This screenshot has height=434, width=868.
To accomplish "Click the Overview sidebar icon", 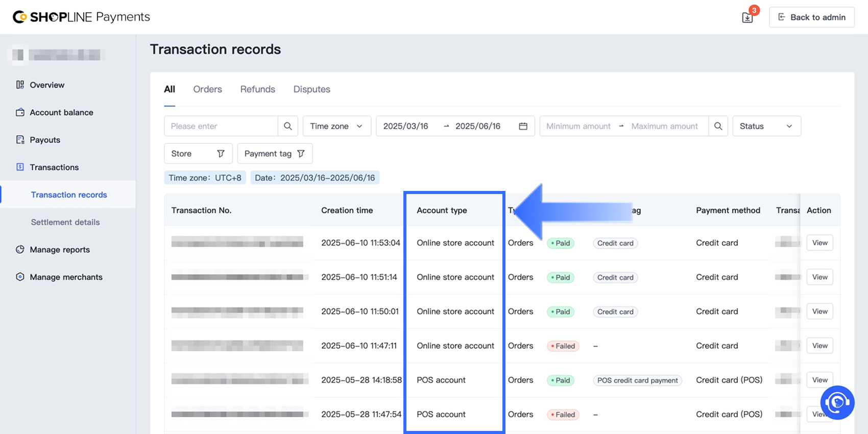I will pos(20,85).
